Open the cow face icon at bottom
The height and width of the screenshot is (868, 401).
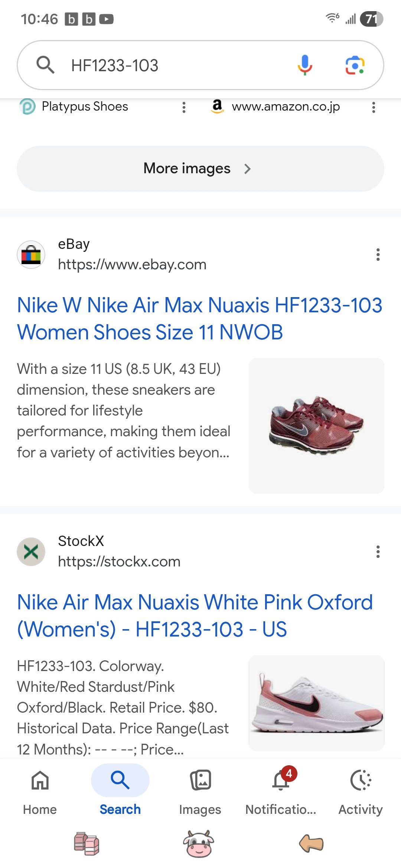(x=199, y=844)
